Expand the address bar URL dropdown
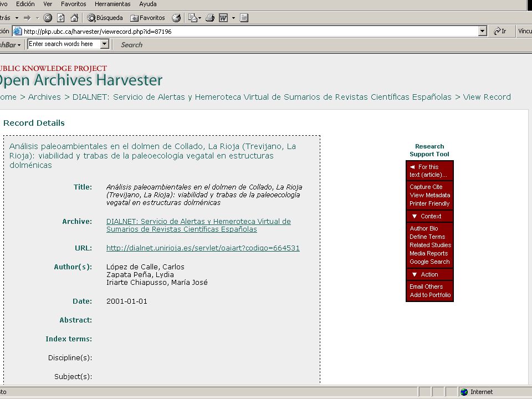Viewport: 532px width, 399px height. click(x=483, y=31)
